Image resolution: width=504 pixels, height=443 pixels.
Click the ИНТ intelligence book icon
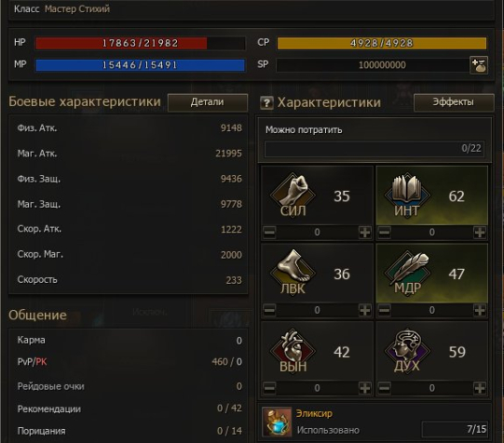[407, 193]
